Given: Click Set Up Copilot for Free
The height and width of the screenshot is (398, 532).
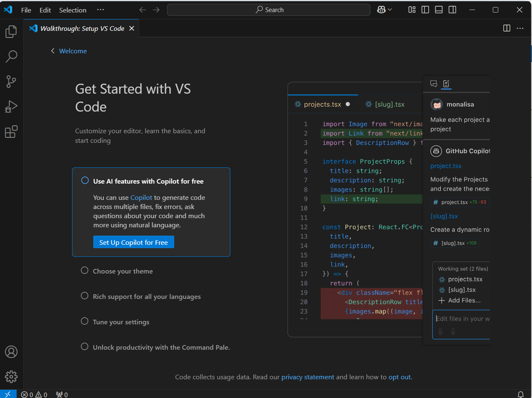Looking at the screenshot, I should (x=134, y=242).
